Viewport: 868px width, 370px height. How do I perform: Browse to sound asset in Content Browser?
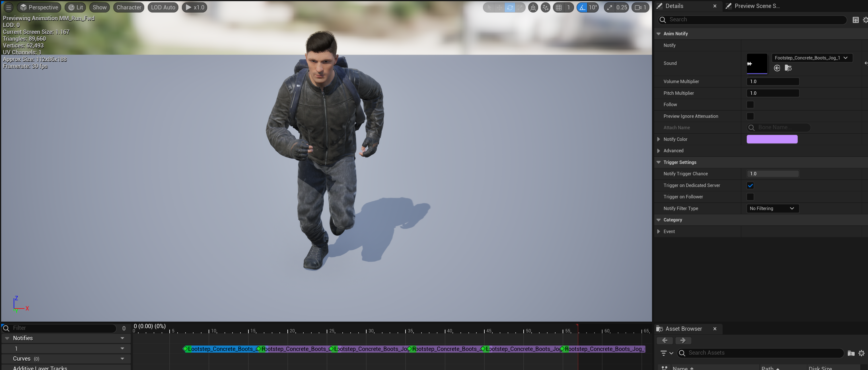point(788,68)
